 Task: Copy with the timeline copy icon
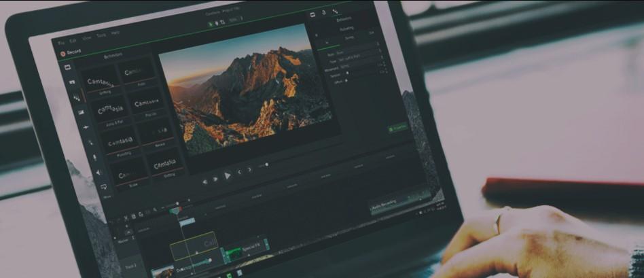point(133,216)
